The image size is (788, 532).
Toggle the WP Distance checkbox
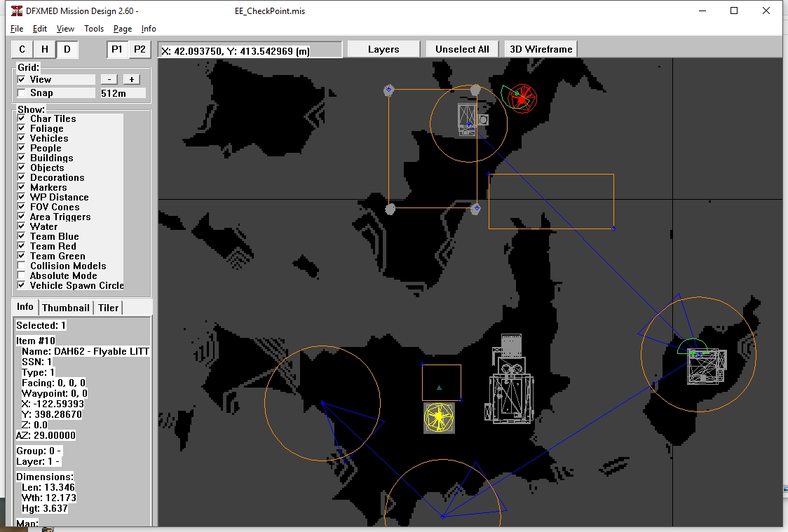click(21, 197)
